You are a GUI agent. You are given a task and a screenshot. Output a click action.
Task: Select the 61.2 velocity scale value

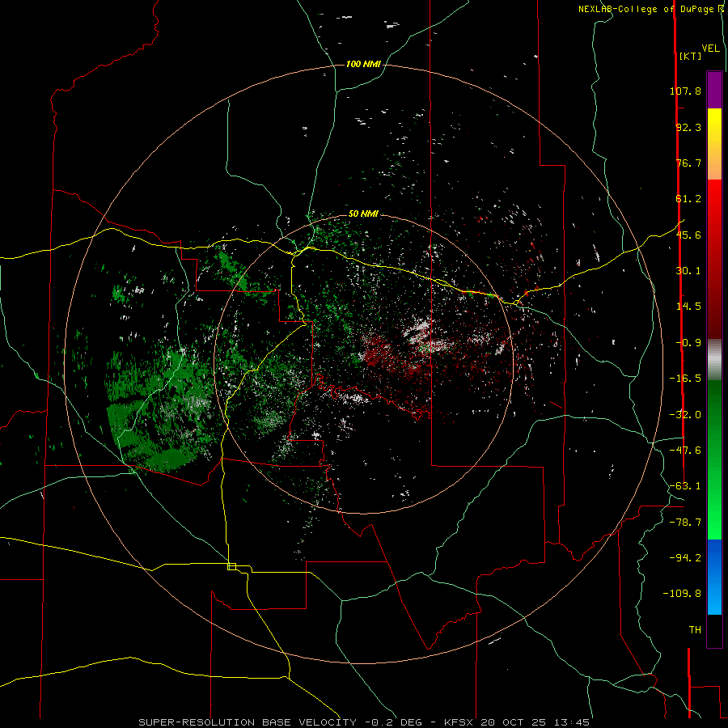pyautogui.click(x=688, y=199)
